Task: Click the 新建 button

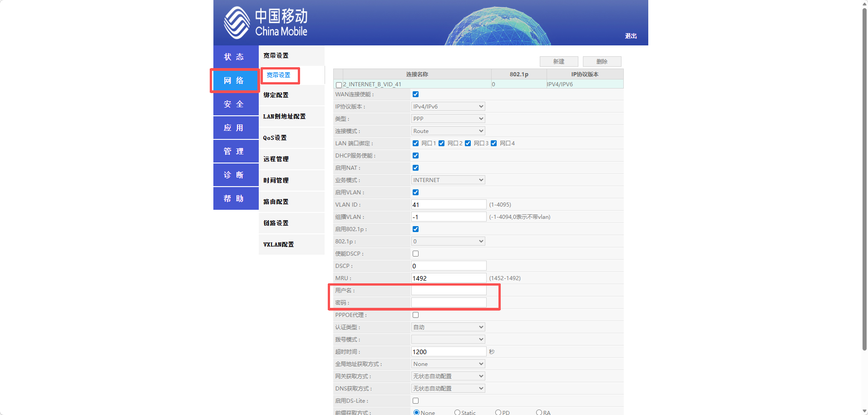Action: click(x=558, y=62)
